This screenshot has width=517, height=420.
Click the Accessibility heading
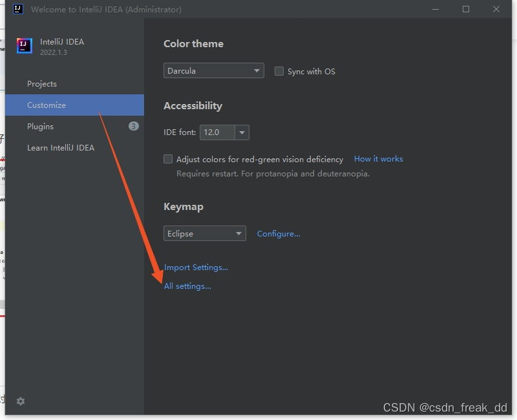(193, 106)
